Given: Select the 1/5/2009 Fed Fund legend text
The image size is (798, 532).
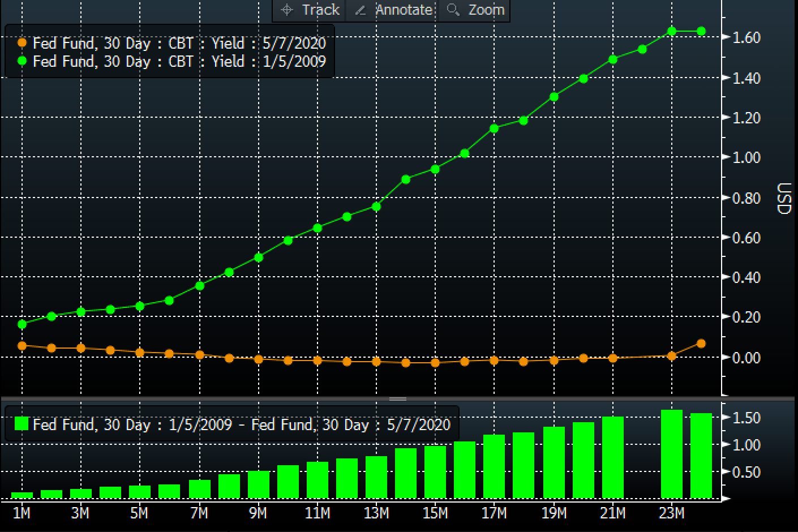Looking at the screenshot, I should [179, 61].
